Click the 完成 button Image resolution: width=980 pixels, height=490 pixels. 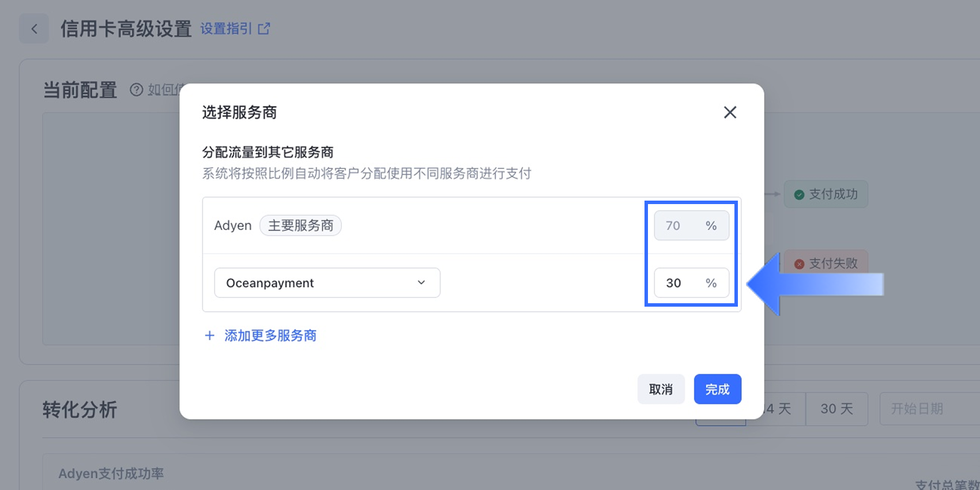pos(717,389)
